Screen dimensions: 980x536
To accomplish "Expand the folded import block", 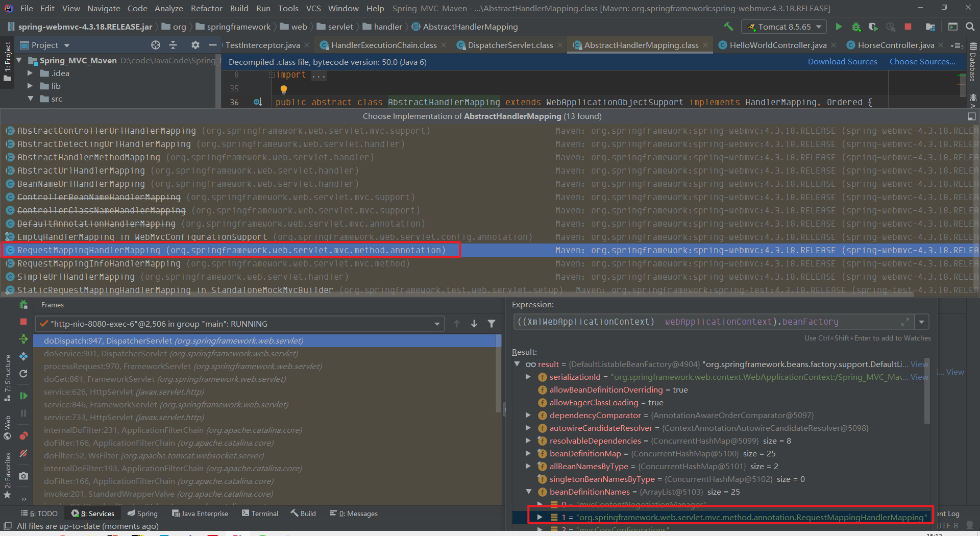I will pyautogui.click(x=272, y=75).
